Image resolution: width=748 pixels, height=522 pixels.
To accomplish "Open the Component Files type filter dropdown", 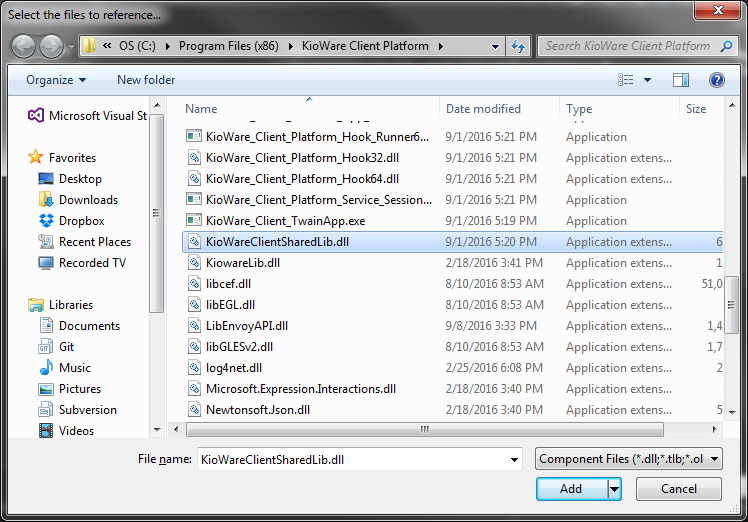I will 629,459.
